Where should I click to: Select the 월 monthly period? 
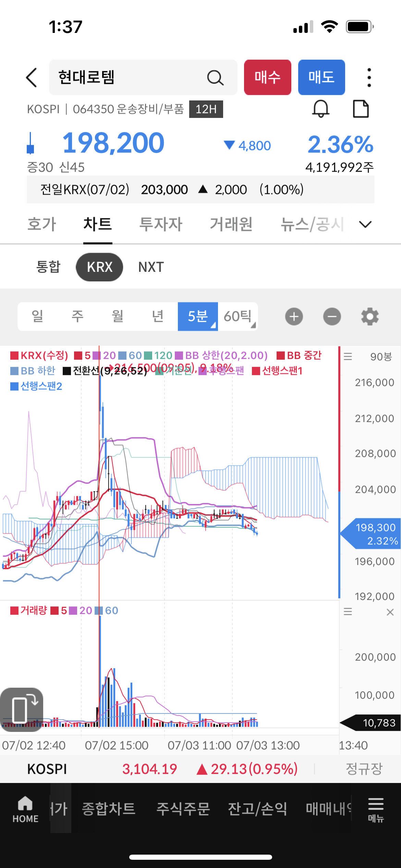click(x=118, y=316)
